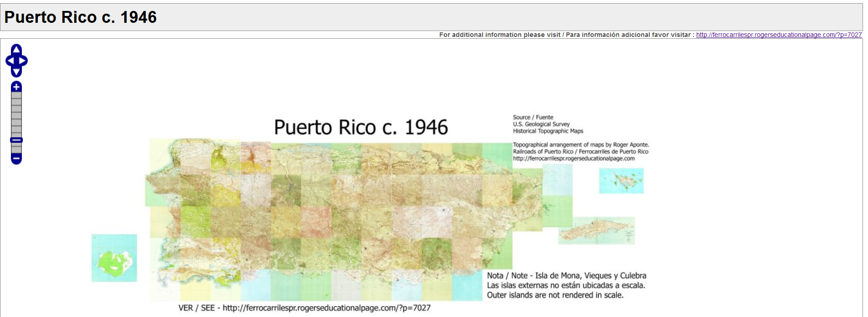
Task: Click "For additional information please visit" text
Action: coord(500,35)
